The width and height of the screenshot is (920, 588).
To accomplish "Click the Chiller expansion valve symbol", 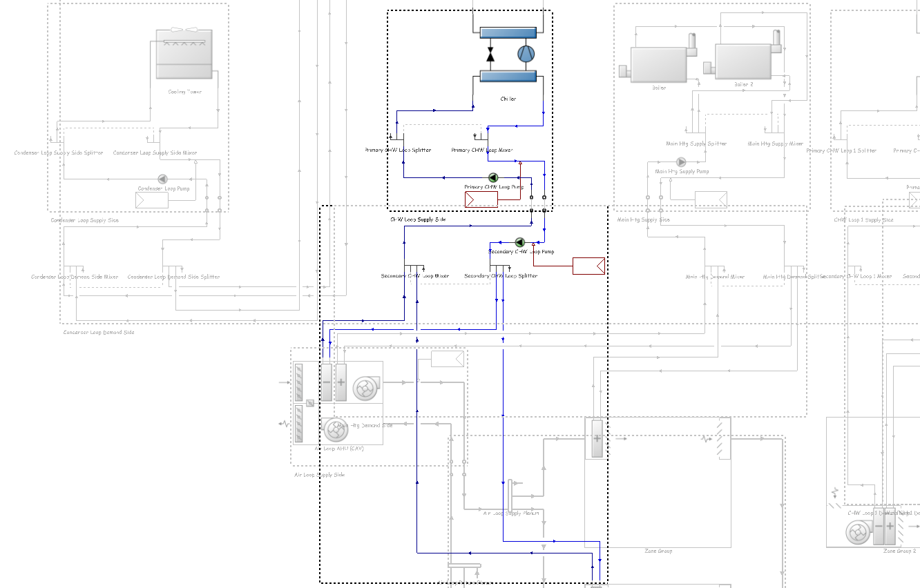I will (490, 54).
